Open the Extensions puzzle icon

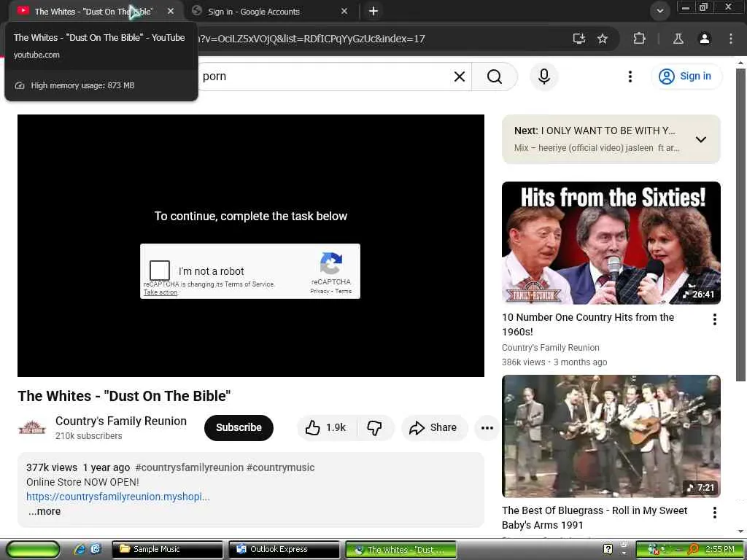coord(639,39)
